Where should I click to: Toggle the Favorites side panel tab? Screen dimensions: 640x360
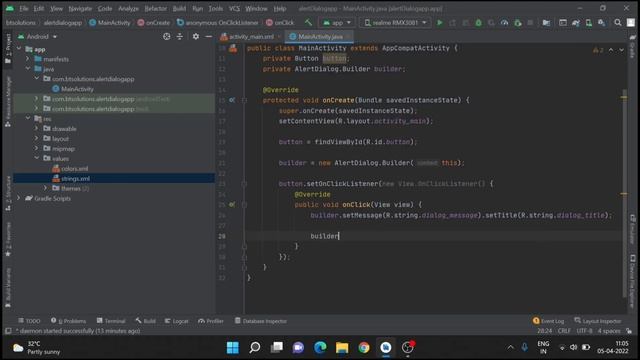(8, 239)
